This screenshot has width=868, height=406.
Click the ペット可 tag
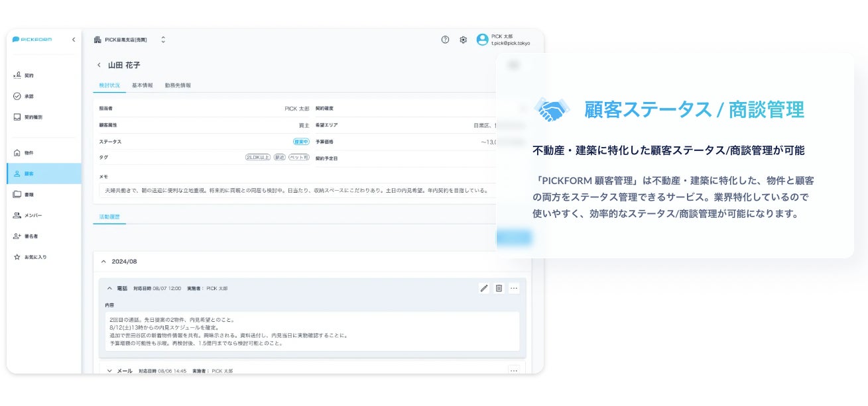pos(298,158)
